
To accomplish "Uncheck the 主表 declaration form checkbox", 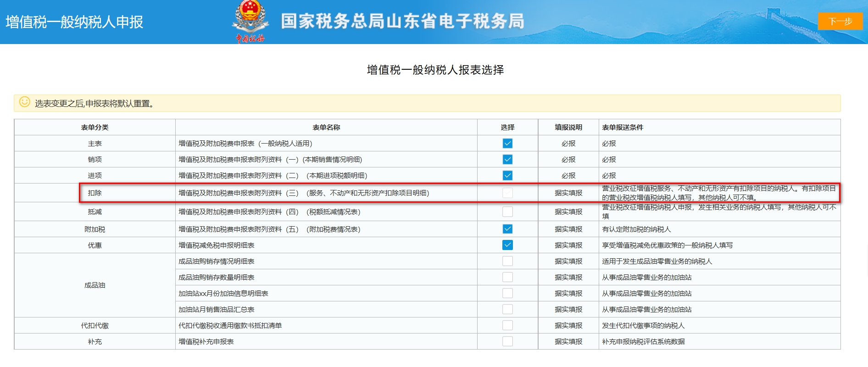I will pos(507,144).
